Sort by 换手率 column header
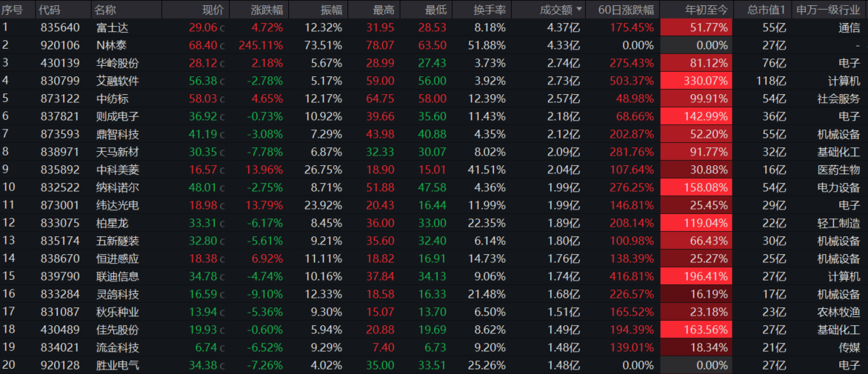The image size is (868, 374). coord(490,10)
